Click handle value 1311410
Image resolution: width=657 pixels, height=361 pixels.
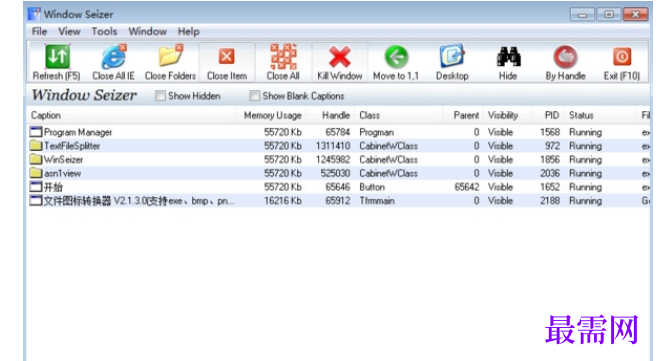click(333, 146)
